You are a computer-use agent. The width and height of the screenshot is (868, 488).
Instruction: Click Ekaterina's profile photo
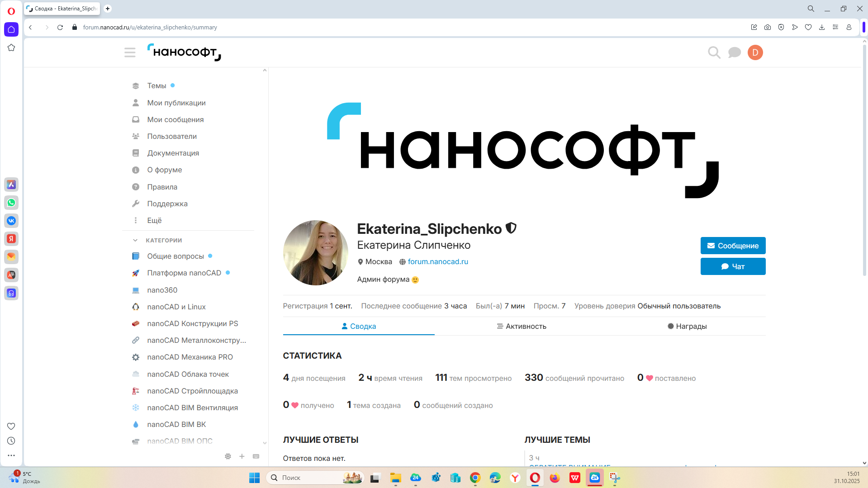pos(315,252)
